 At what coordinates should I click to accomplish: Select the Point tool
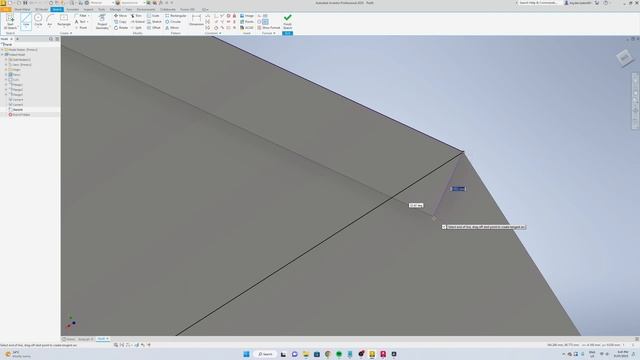point(81,28)
